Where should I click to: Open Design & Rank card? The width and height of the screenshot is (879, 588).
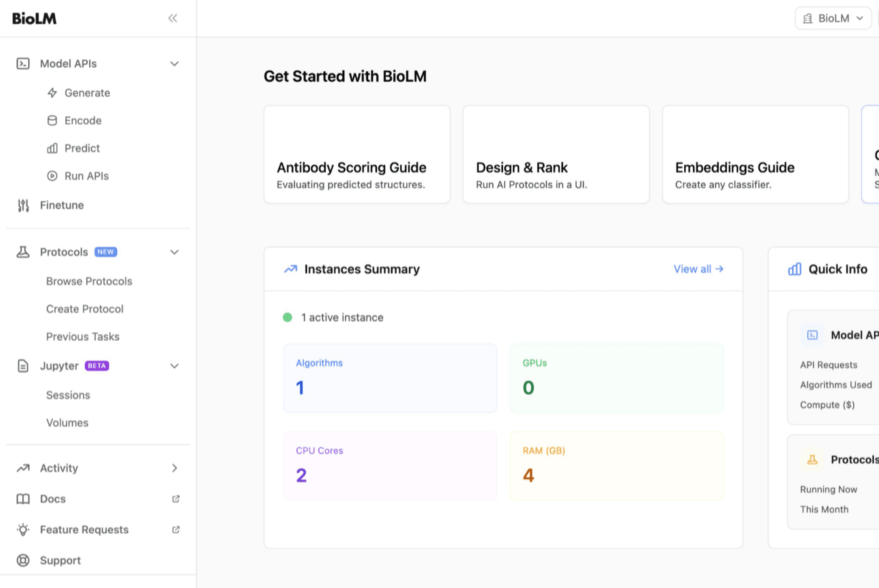click(x=556, y=154)
